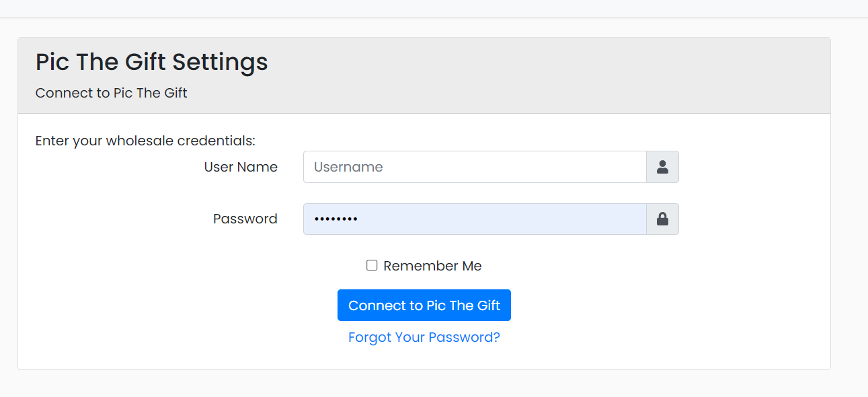The height and width of the screenshot is (397, 868).
Task: Click the user silhouette icon beside Username
Action: (x=662, y=167)
